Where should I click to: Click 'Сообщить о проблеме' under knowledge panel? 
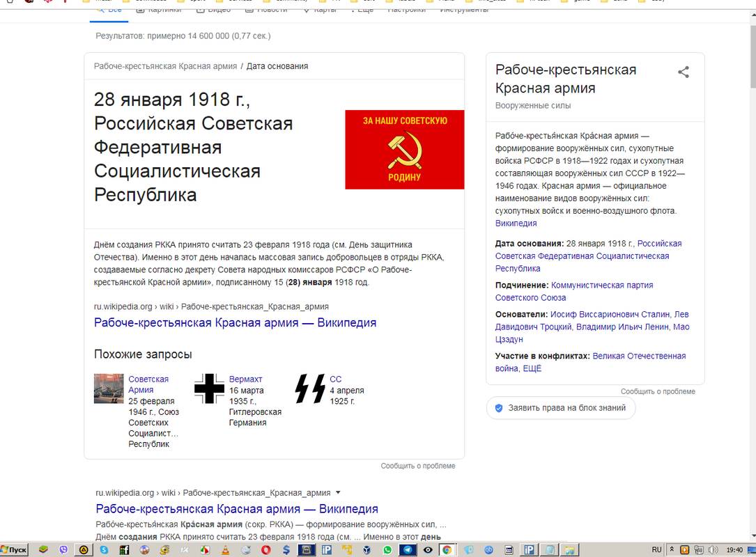[658, 391]
